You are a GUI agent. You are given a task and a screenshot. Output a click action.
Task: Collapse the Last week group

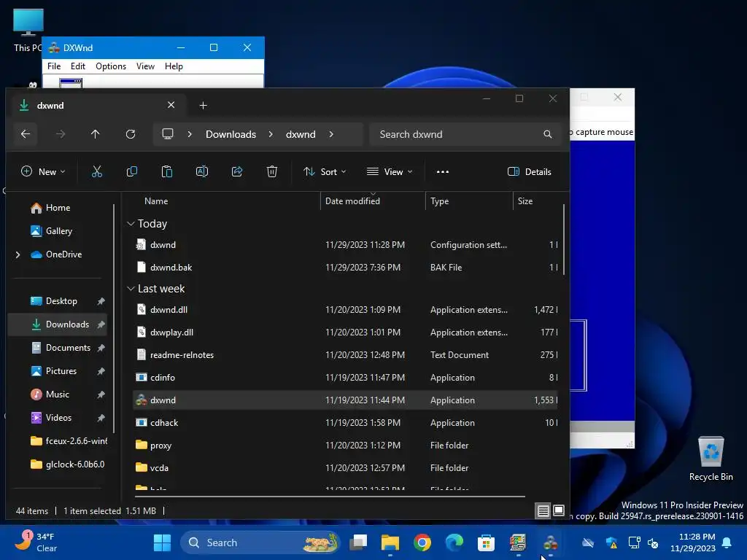[x=131, y=289]
